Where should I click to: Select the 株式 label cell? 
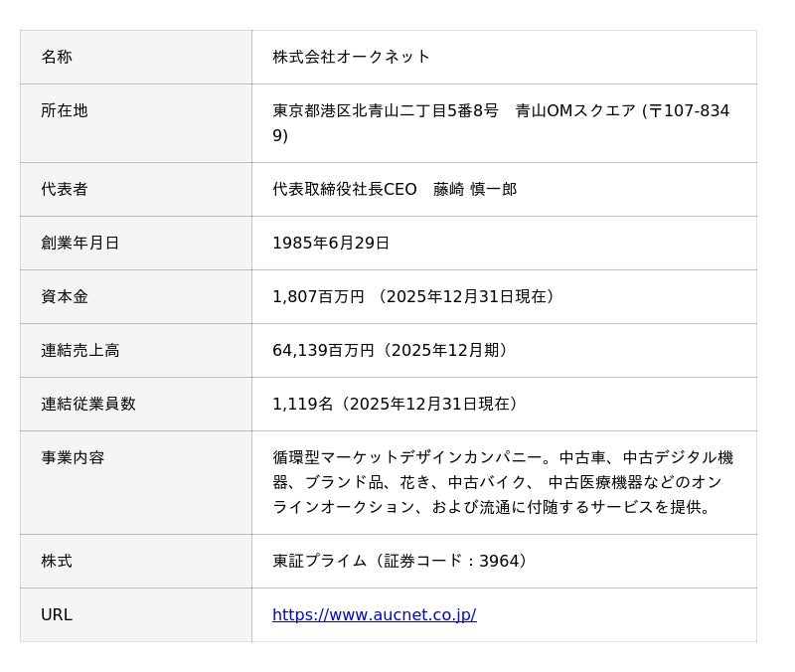coord(57,561)
